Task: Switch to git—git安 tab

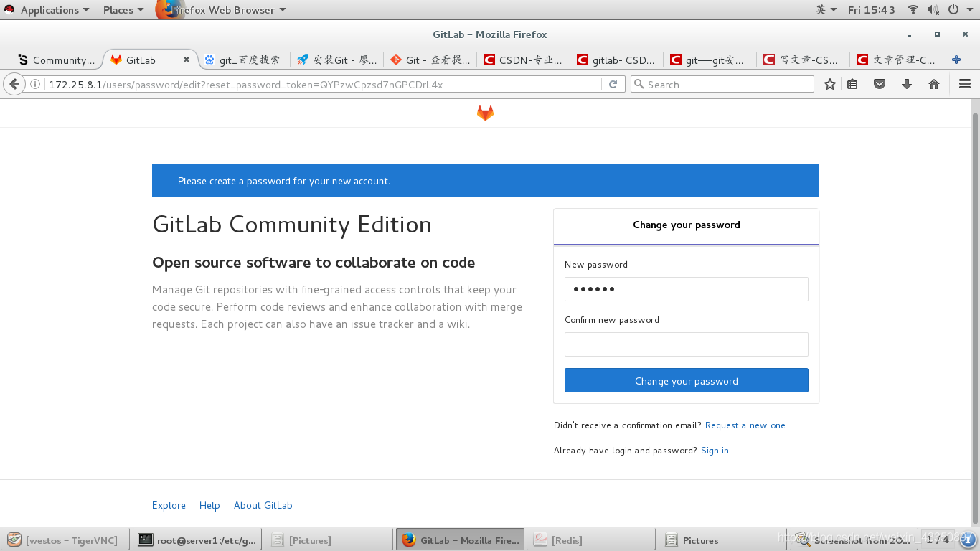Action: pyautogui.click(x=710, y=60)
